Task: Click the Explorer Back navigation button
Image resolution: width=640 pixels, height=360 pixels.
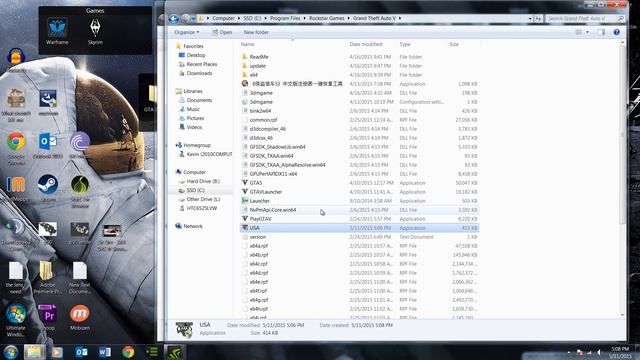Action: coord(173,18)
